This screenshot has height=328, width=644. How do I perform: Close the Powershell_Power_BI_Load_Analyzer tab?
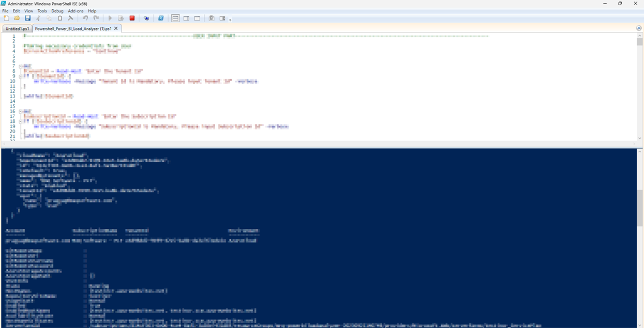click(x=116, y=29)
